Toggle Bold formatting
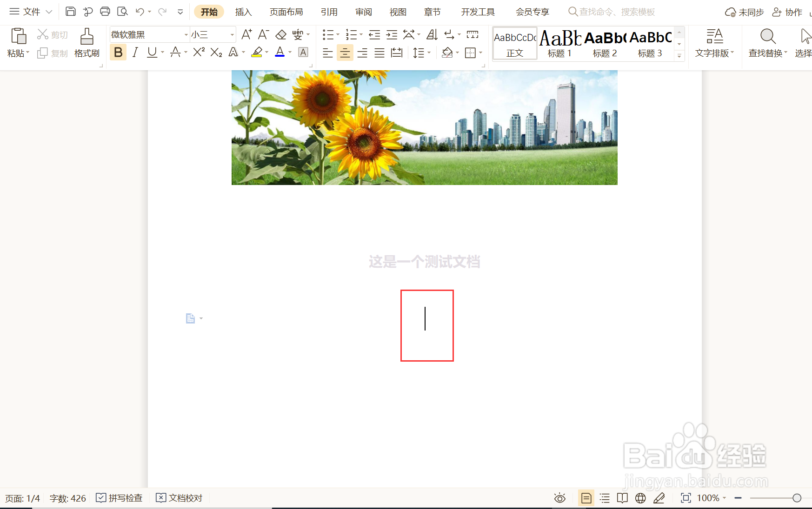This screenshot has height=509, width=812. pyautogui.click(x=118, y=53)
